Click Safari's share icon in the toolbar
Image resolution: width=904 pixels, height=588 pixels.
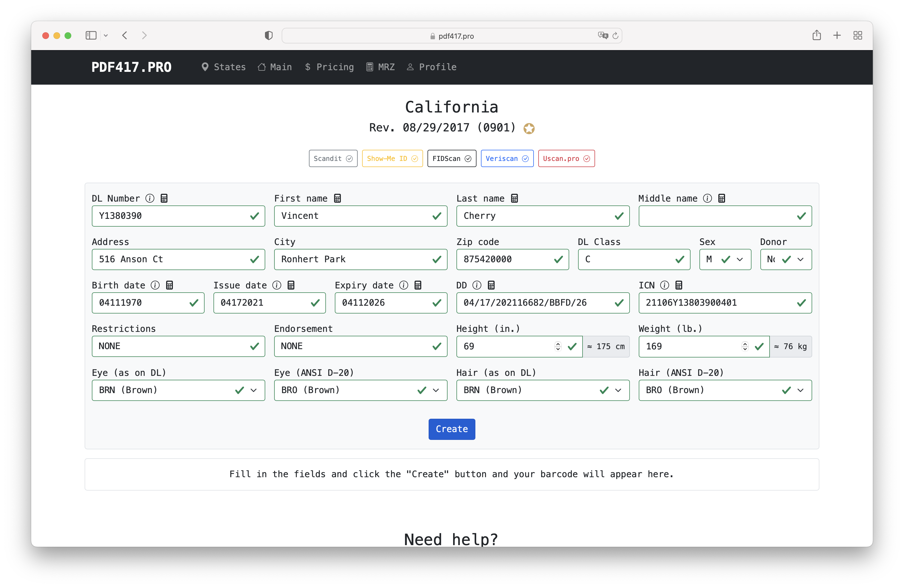[x=816, y=36]
